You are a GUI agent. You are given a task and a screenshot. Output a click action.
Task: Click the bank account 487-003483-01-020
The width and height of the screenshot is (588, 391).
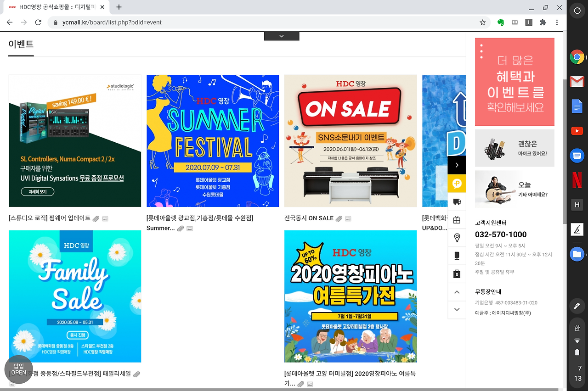[516, 303]
